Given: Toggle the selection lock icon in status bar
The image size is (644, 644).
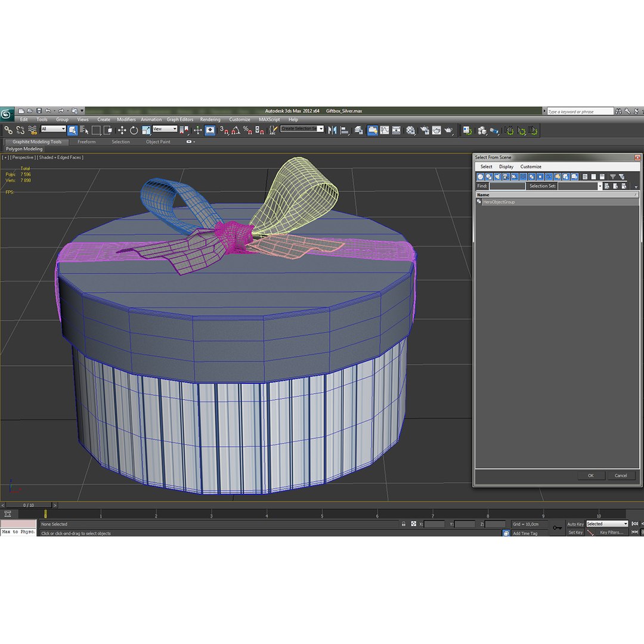Looking at the screenshot, I should pyautogui.click(x=403, y=524).
